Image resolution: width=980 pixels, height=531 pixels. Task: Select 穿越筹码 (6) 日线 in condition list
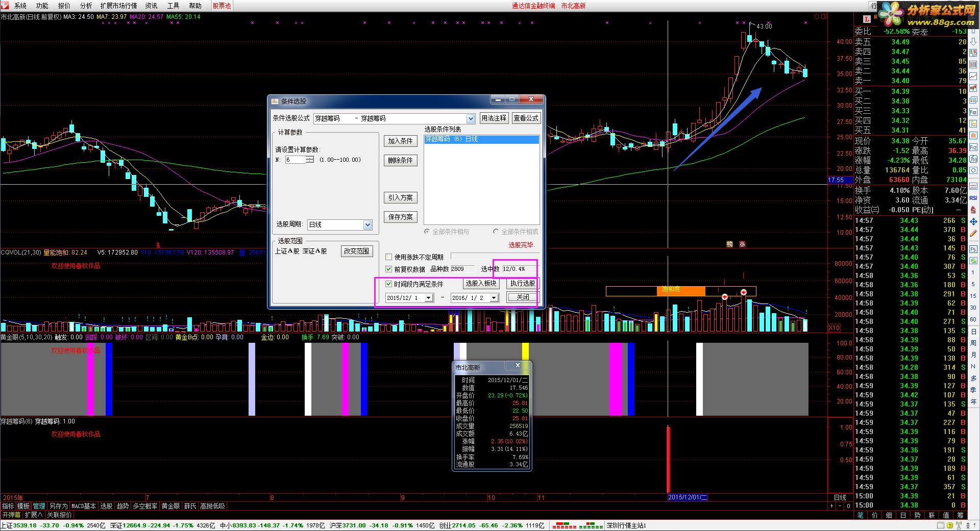click(x=481, y=139)
